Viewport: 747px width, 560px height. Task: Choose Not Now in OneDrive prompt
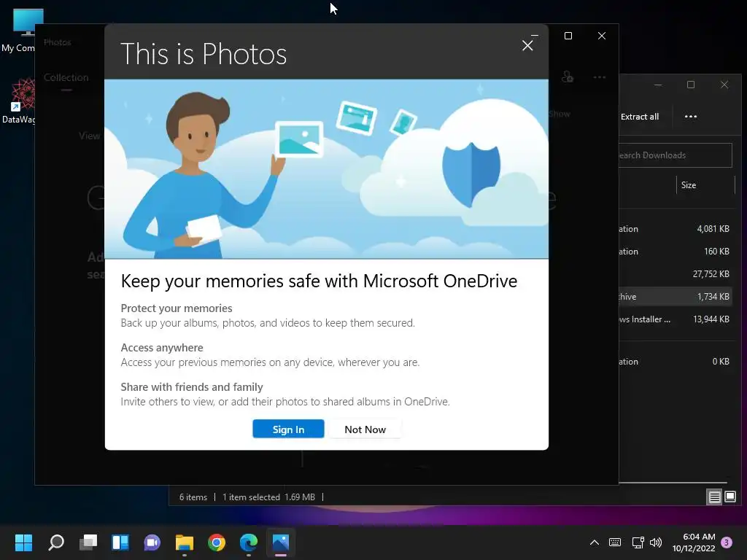pyautogui.click(x=365, y=429)
